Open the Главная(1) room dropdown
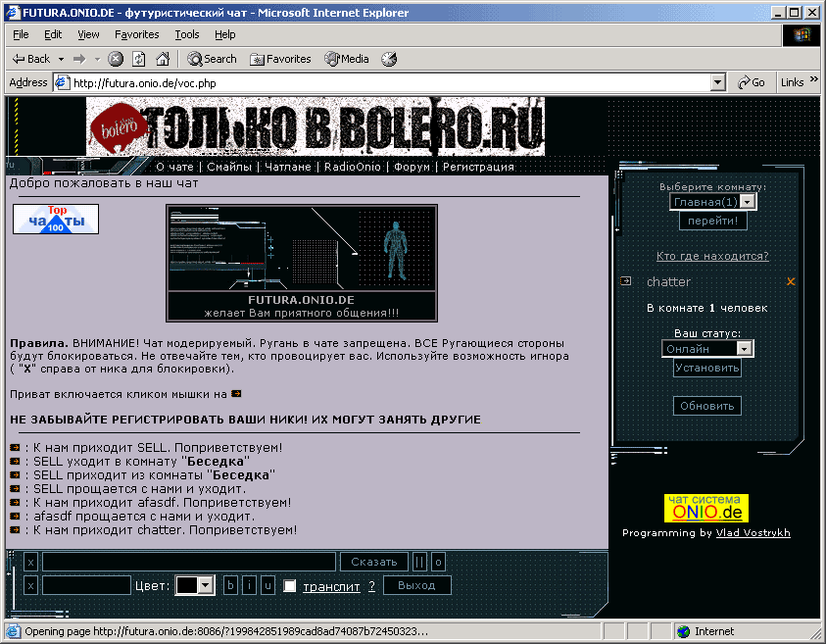 747,201
